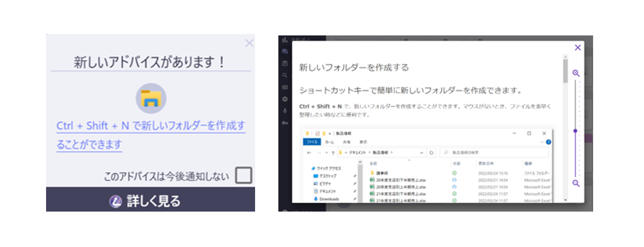Open the settings gear icon in dark sidebar
This screenshot has width=644, height=247.
pos(285,99)
